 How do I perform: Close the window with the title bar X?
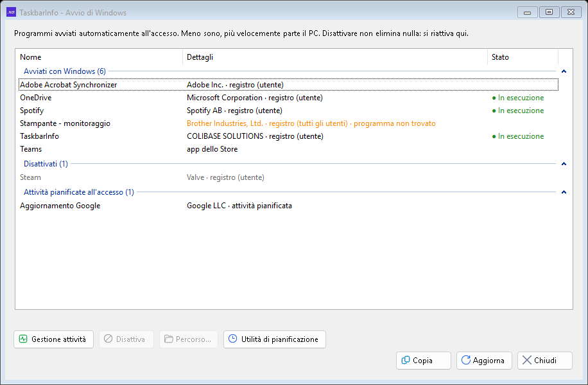[571, 12]
